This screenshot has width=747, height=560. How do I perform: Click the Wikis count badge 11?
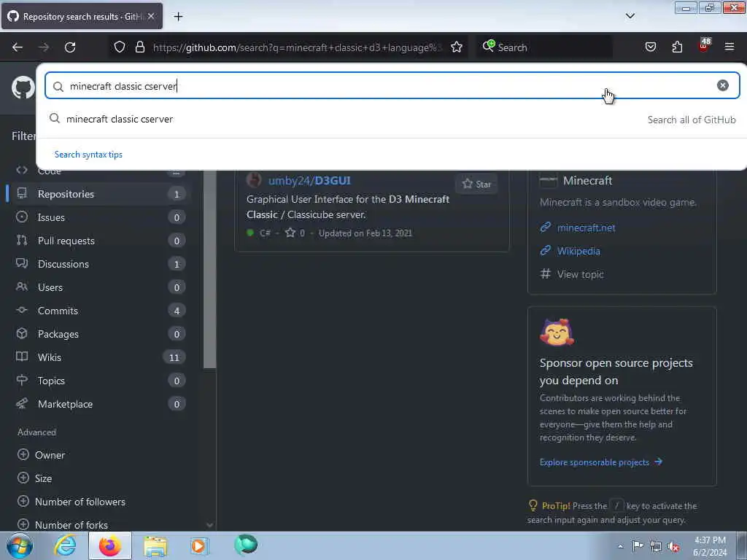[174, 357]
